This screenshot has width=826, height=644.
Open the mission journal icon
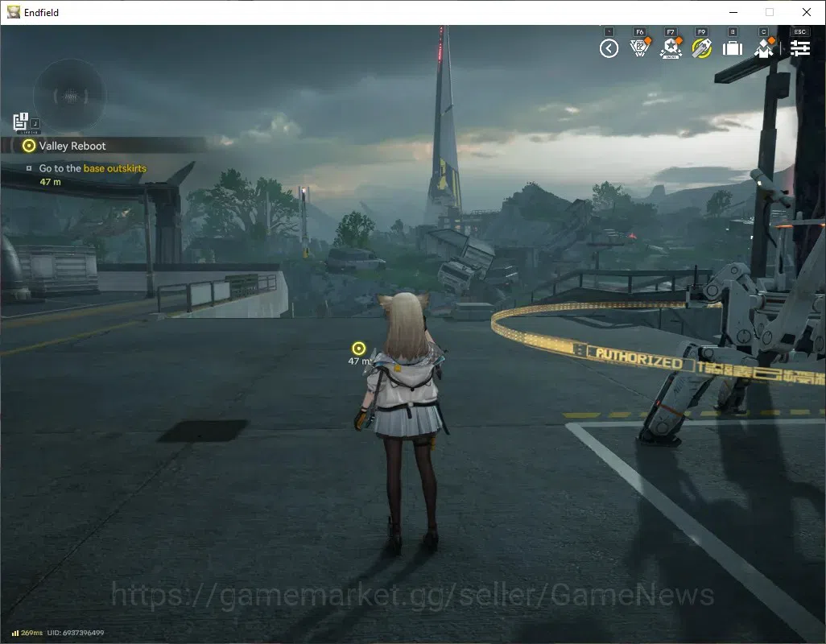pos(21,122)
